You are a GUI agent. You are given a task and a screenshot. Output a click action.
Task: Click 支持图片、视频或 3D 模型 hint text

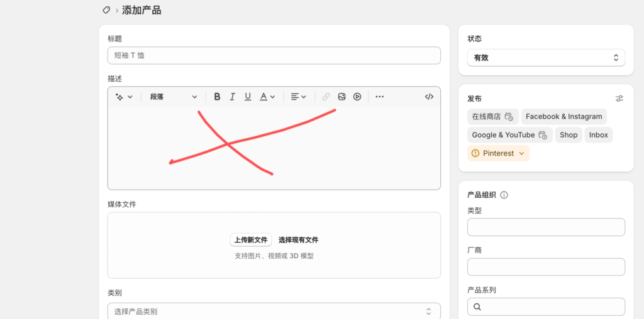pos(274,256)
